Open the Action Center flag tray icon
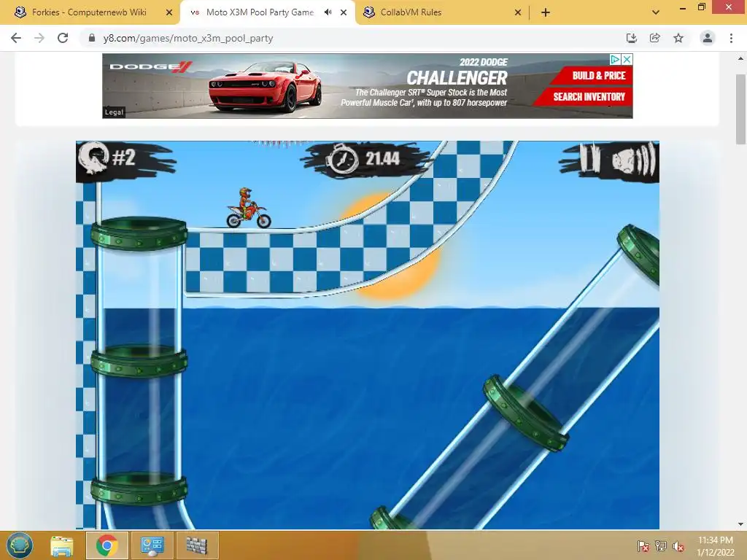Screen dimensions: 747x560 [643, 546]
